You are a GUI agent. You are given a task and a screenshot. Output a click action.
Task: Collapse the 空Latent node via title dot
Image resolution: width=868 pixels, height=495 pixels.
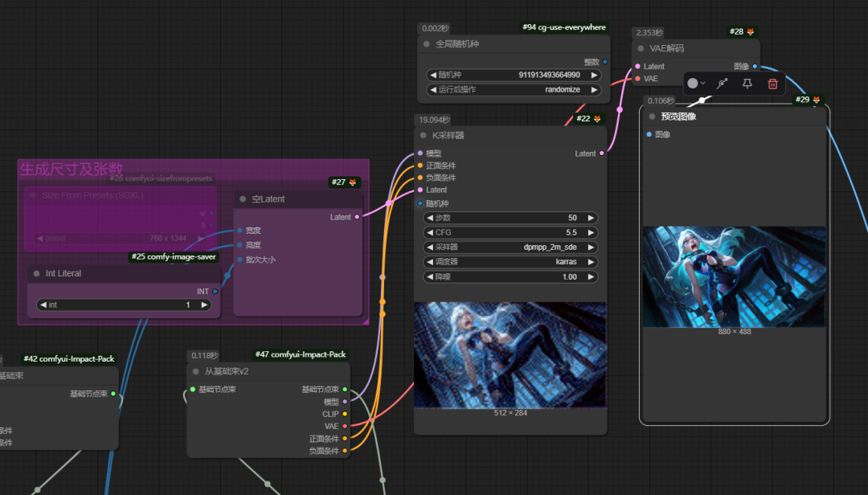coord(243,198)
